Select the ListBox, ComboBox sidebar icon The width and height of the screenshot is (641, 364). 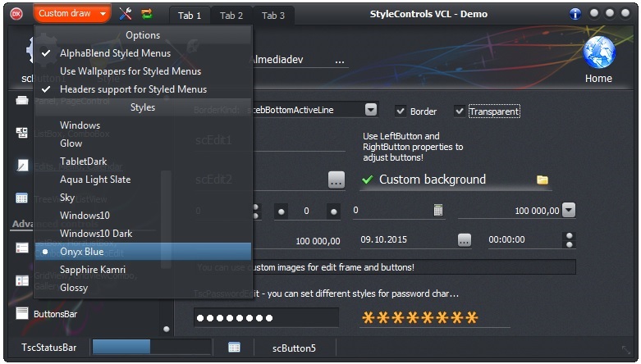22,132
